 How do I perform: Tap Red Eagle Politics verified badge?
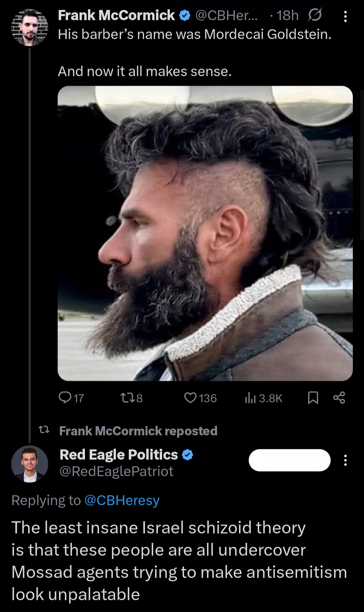click(188, 455)
